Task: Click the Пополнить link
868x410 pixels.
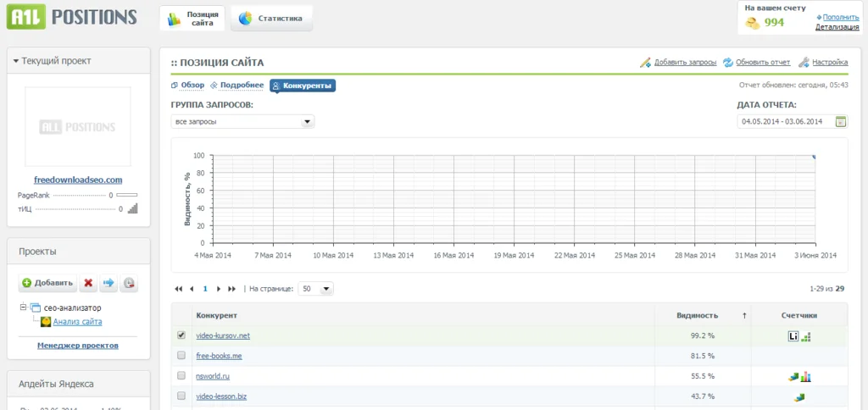Action: tap(840, 17)
